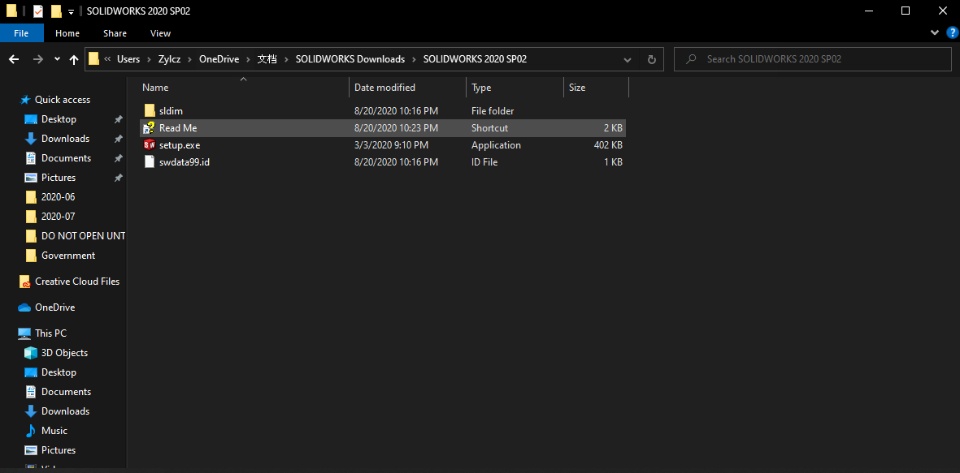Click the swdata99.id file name
Screen dimensions: 960x473
(x=185, y=162)
